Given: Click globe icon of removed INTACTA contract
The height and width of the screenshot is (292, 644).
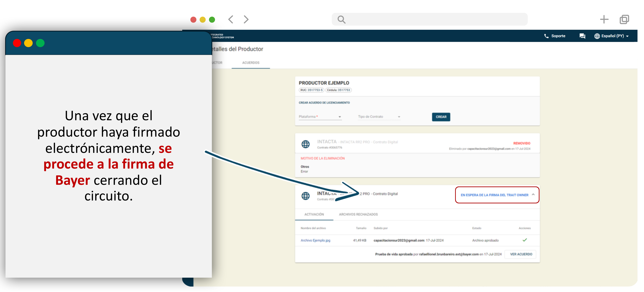Looking at the screenshot, I should click(x=306, y=144).
